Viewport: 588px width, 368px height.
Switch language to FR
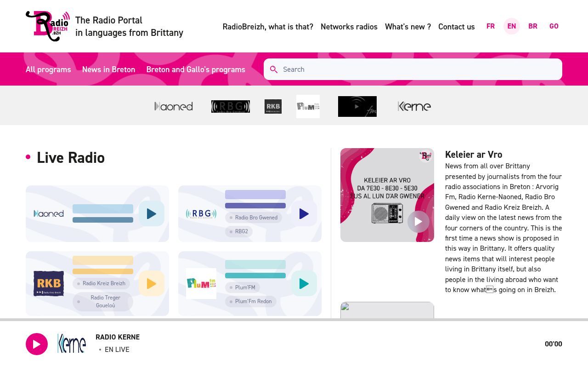(x=491, y=26)
